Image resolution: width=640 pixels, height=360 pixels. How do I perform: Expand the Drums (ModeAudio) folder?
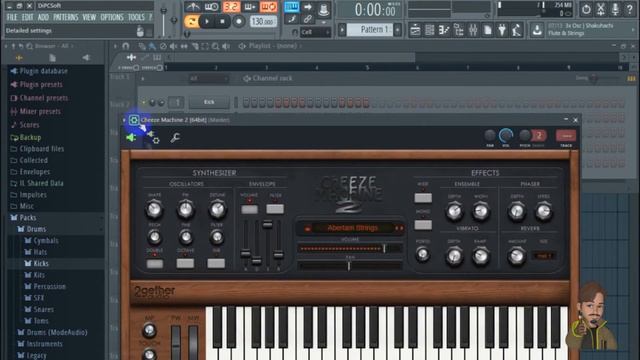pos(56,332)
